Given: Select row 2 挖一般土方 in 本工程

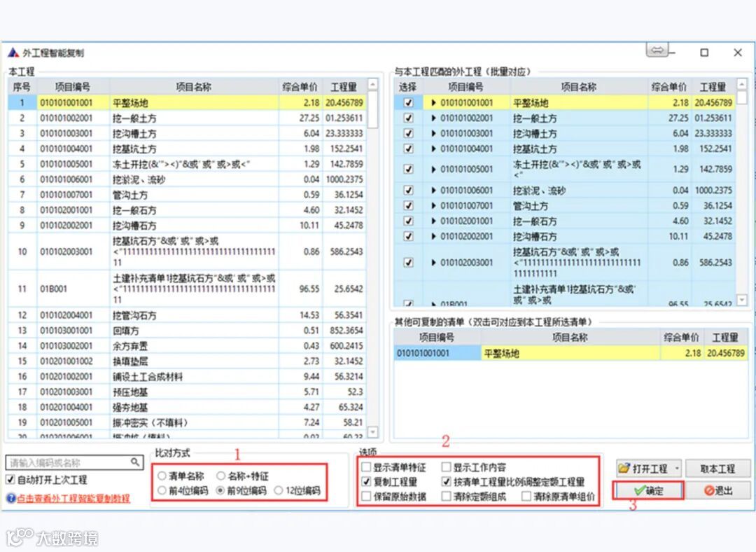Looking at the screenshot, I should (x=187, y=118).
